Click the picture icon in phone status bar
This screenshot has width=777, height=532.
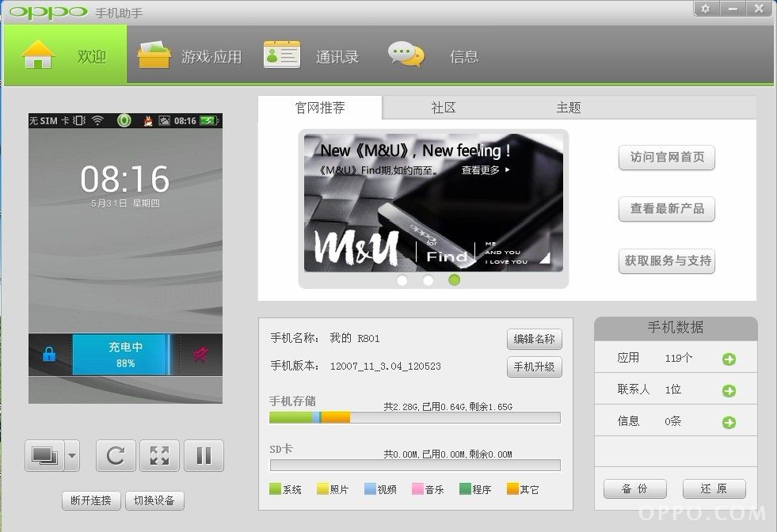164,120
